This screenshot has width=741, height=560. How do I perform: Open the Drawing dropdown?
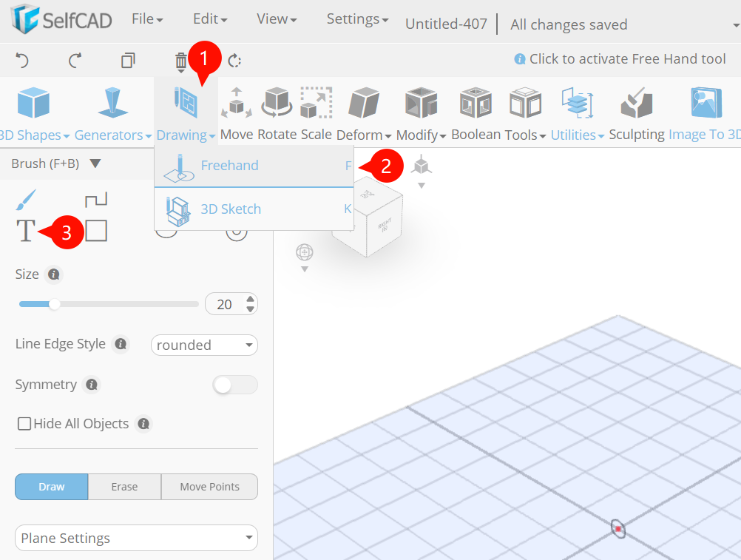(186, 112)
